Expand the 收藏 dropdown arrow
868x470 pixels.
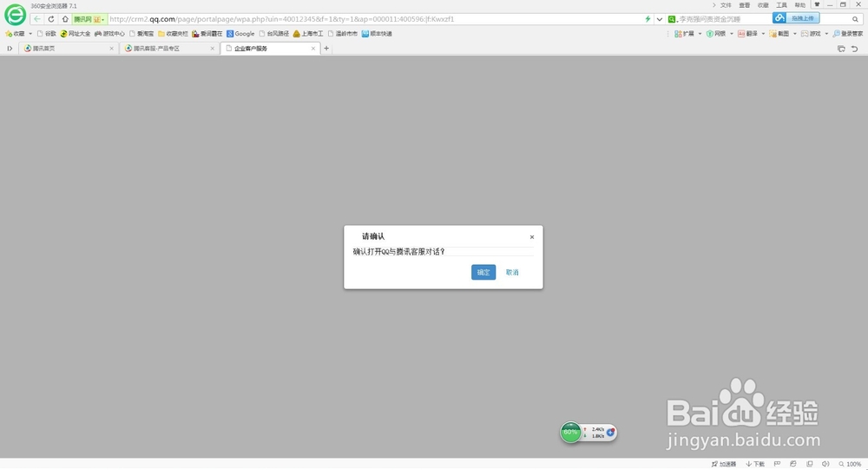pos(30,34)
